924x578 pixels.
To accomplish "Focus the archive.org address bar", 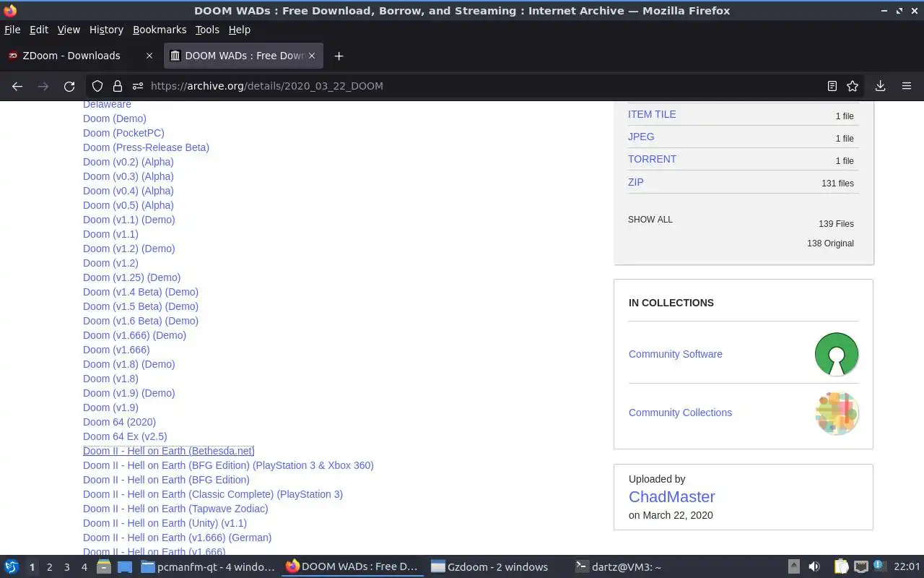I will point(476,86).
